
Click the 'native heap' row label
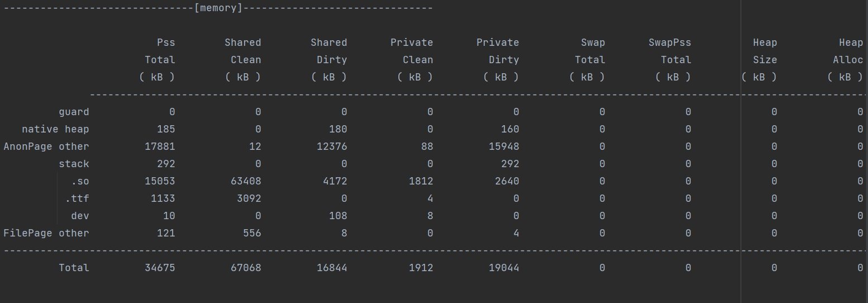click(55, 129)
